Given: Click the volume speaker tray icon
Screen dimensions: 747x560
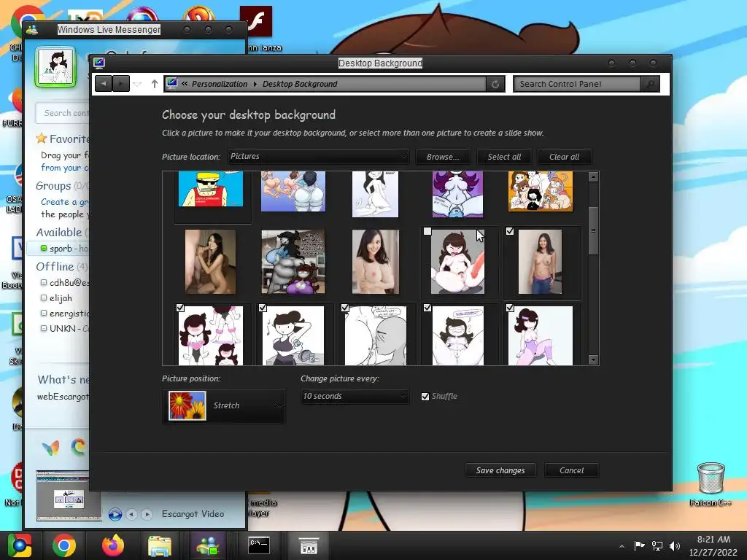Looking at the screenshot, I should click(675, 545).
